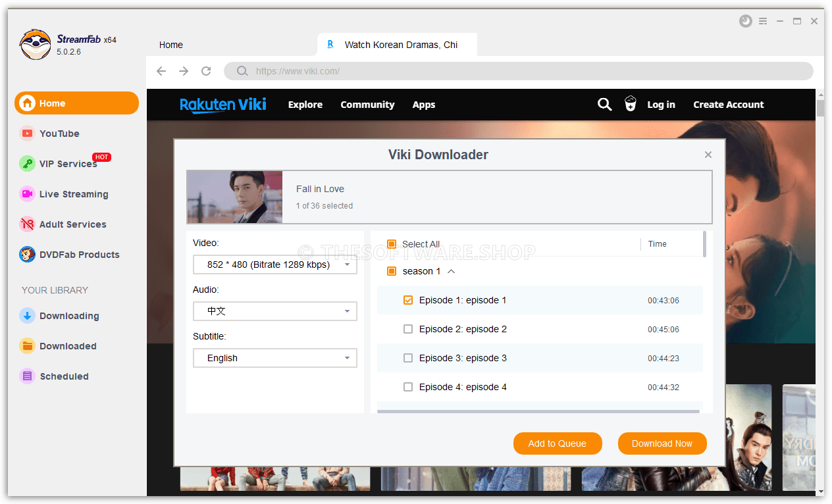Click the episode list vertical scrollbar
The width and height of the screenshot is (832, 504).
point(705,243)
